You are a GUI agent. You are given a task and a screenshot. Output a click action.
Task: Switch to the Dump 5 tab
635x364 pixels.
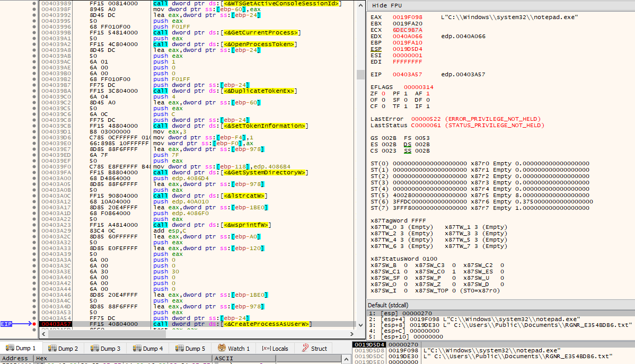pos(190,348)
